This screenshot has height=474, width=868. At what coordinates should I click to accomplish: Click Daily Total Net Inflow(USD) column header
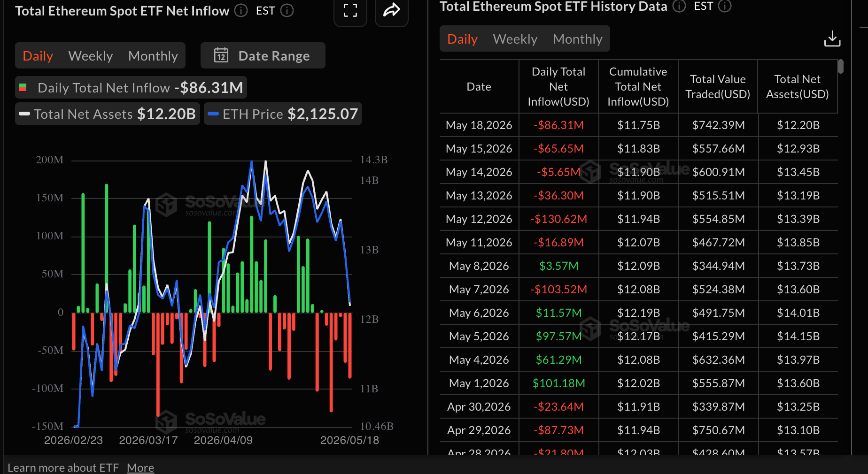coord(558,86)
